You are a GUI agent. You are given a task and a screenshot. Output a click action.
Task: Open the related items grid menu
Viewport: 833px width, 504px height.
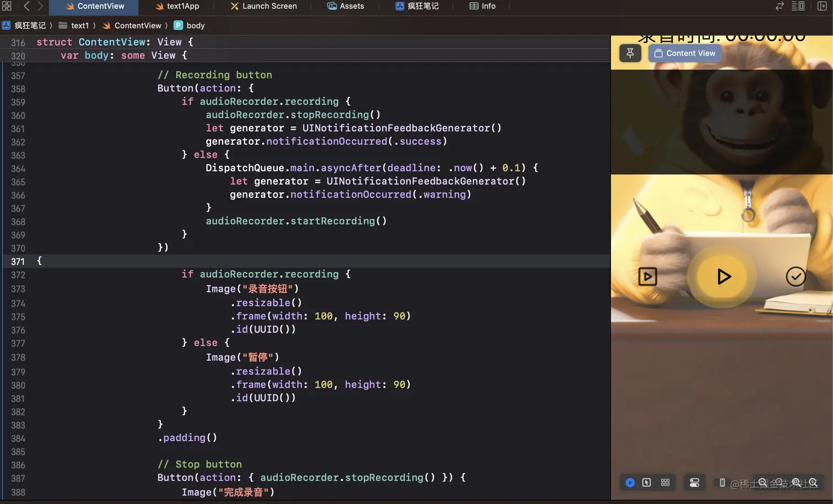pyautogui.click(x=7, y=6)
